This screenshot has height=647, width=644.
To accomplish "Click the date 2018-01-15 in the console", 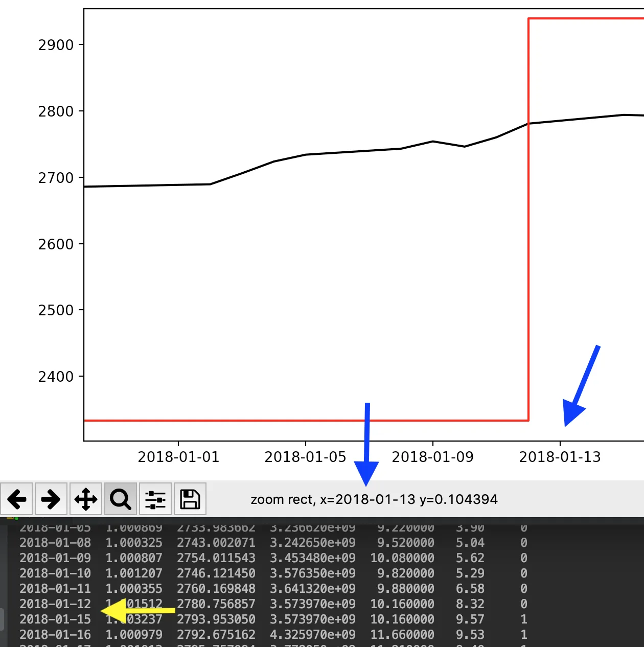I will pos(55,619).
